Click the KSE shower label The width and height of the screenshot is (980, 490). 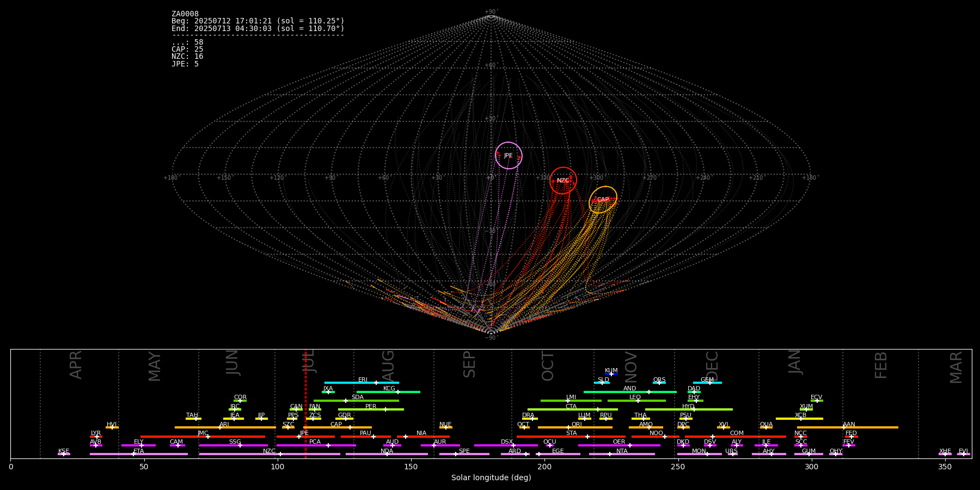click(64, 451)
